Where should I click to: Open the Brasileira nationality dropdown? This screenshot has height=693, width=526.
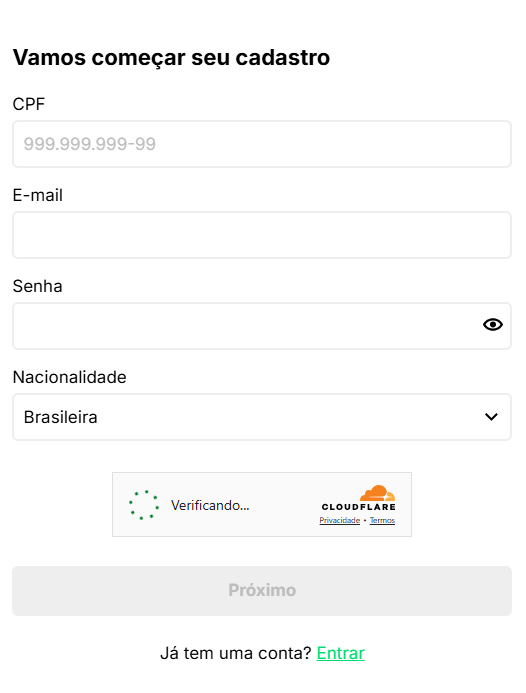pyautogui.click(x=262, y=417)
